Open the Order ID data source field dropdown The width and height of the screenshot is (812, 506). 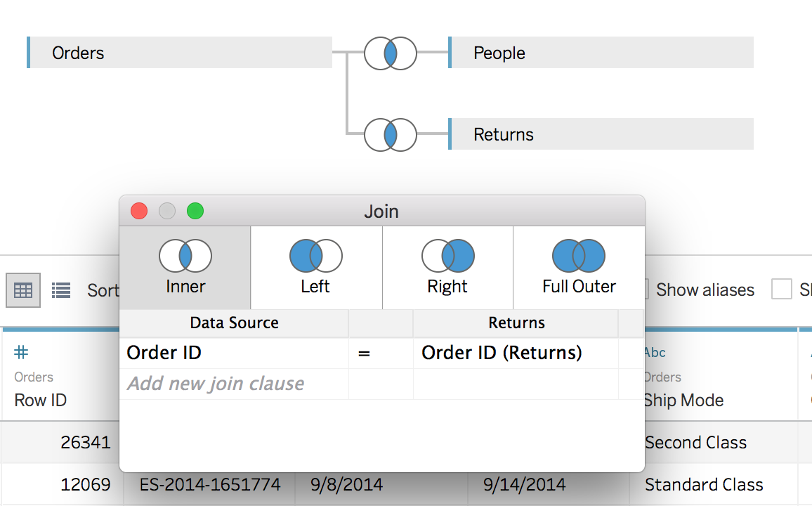pyautogui.click(x=234, y=353)
